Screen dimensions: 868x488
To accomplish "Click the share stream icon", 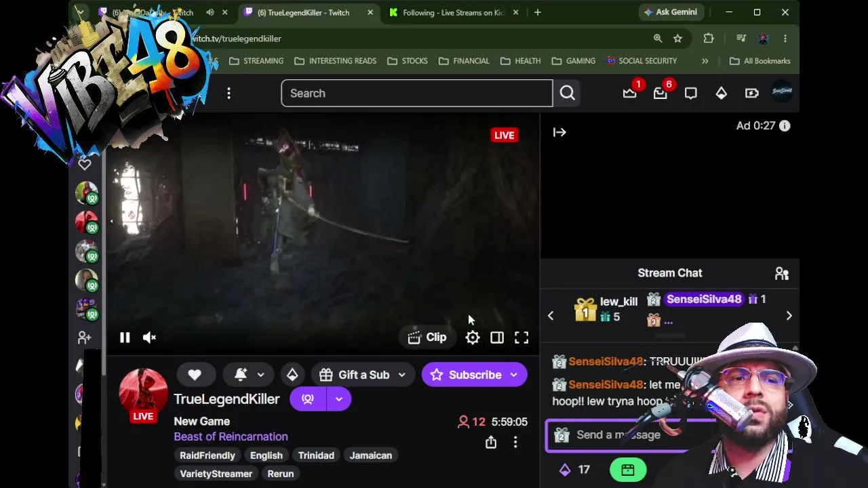I will tap(491, 443).
